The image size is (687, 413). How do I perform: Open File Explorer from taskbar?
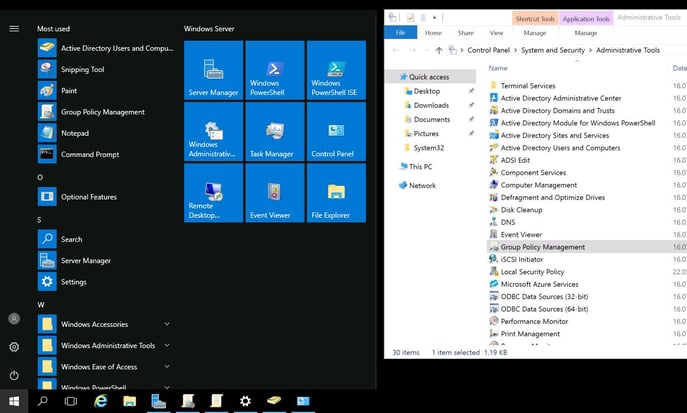(130, 401)
